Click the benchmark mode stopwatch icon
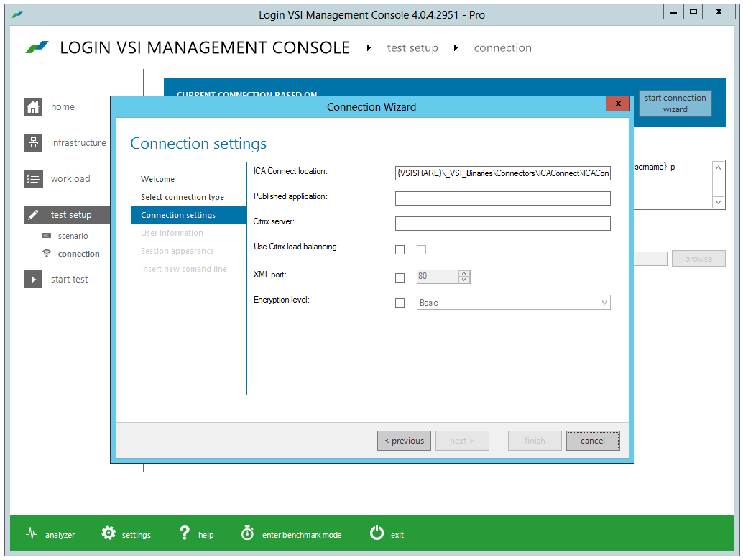Viewport: 743px width, 560px height. click(247, 533)
